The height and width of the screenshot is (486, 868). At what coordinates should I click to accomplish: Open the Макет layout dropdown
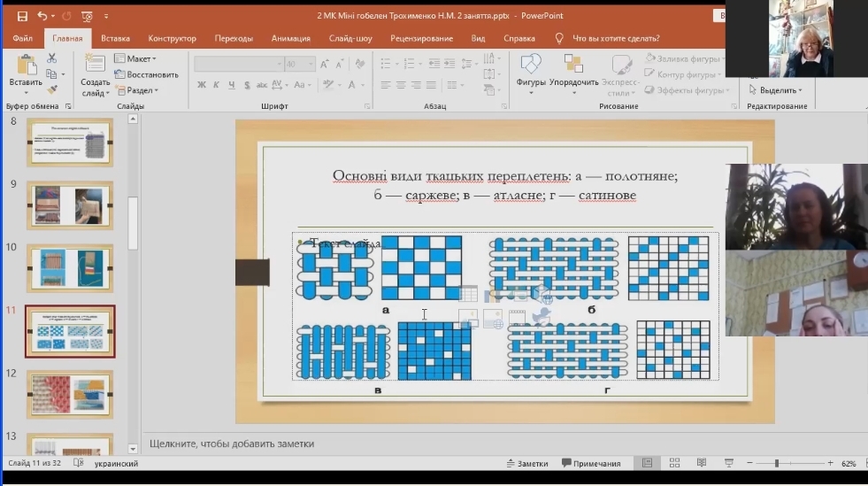click(x=135, y=58)
